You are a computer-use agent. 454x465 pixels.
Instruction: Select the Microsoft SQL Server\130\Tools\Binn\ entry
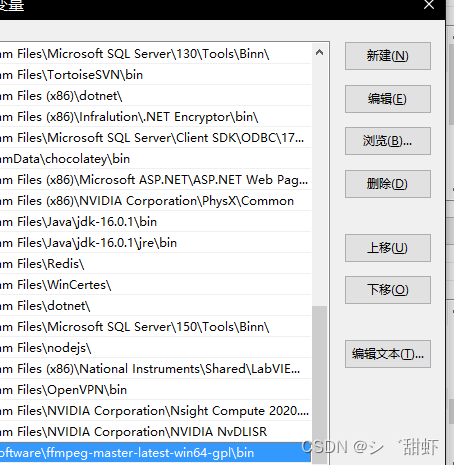[x=155, y=54]
